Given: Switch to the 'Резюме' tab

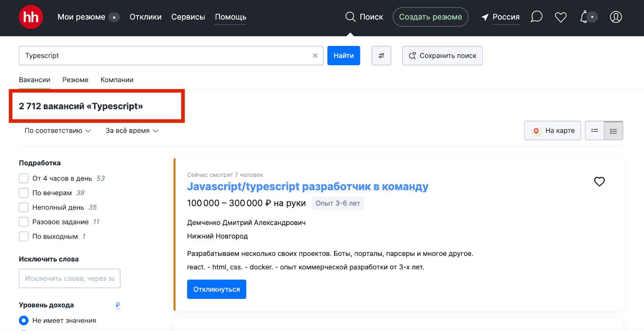Looking at the screenshot, I should [75, 80].
